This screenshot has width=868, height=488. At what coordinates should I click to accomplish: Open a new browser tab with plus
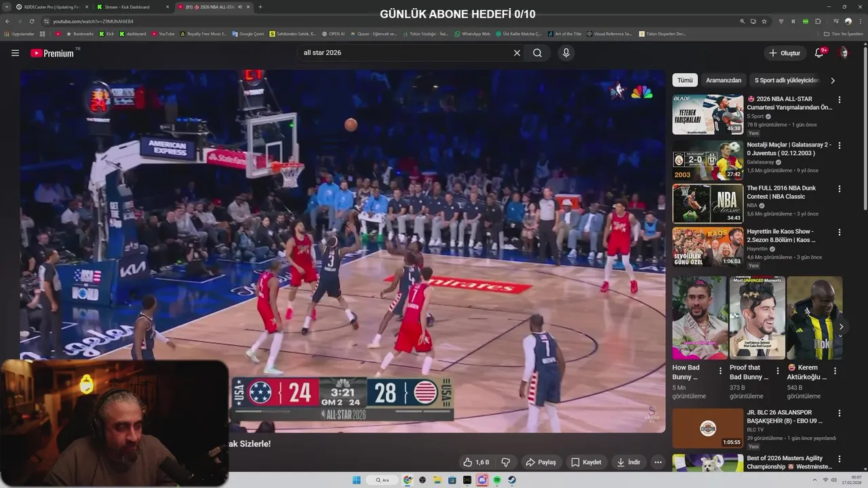(260, 7)
